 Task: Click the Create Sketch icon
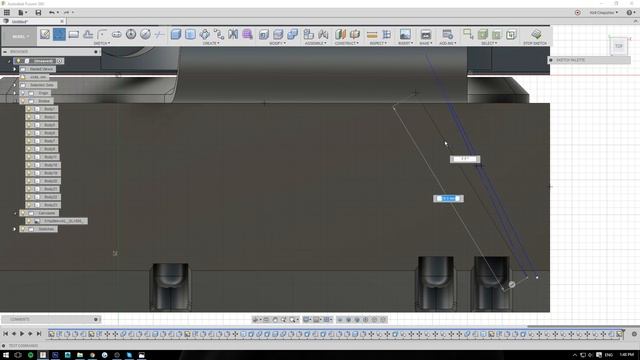pos(45,34)
